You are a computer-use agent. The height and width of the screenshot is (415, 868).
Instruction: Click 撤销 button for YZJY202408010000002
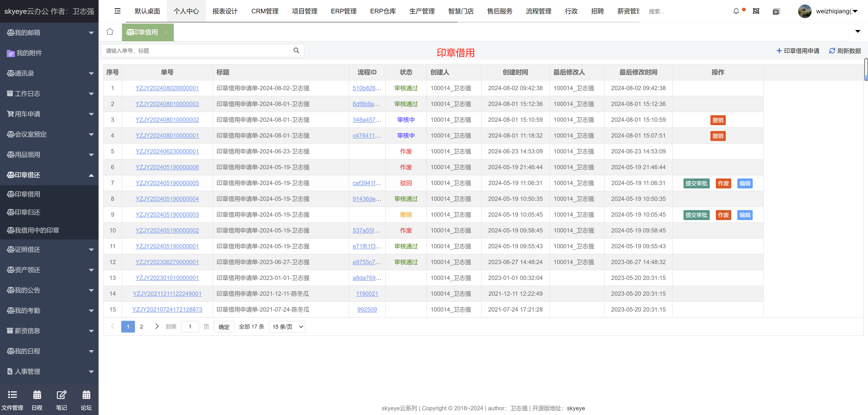click(718, 120)
